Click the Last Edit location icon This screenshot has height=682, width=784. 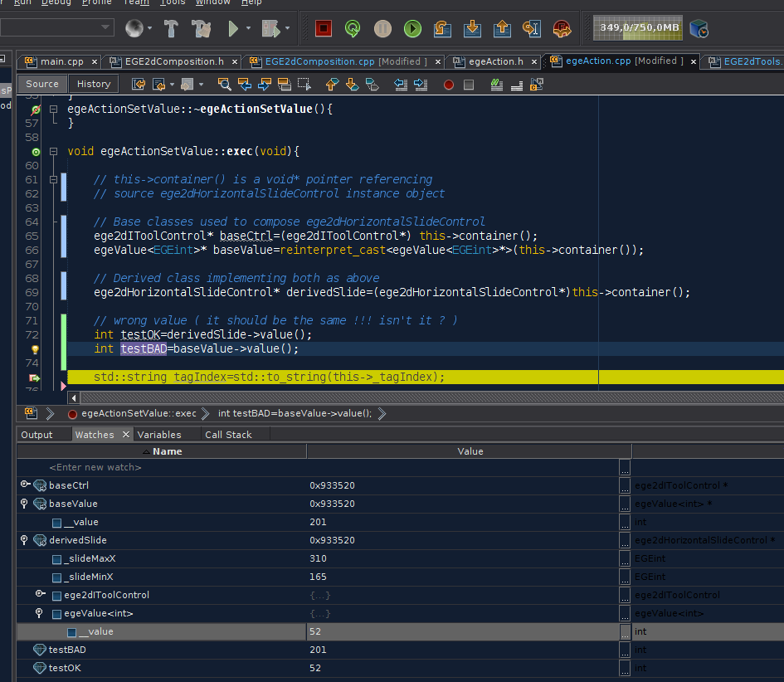139,85
